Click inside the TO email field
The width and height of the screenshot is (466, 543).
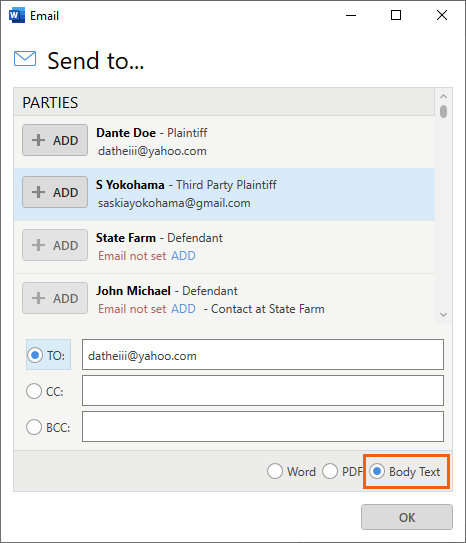click(x=263, y=355)
